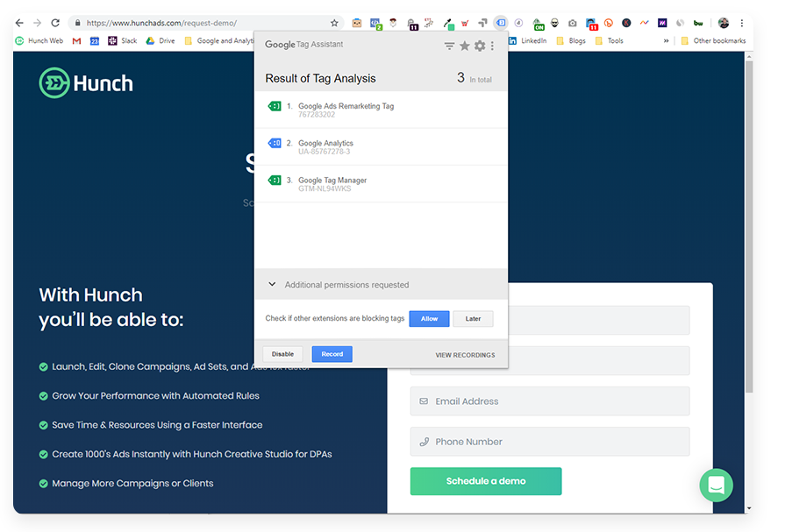Open VIEW RECORDINGS
This screenshot has width=785, height=532.
pyautogui.click(x=465, y=354)
